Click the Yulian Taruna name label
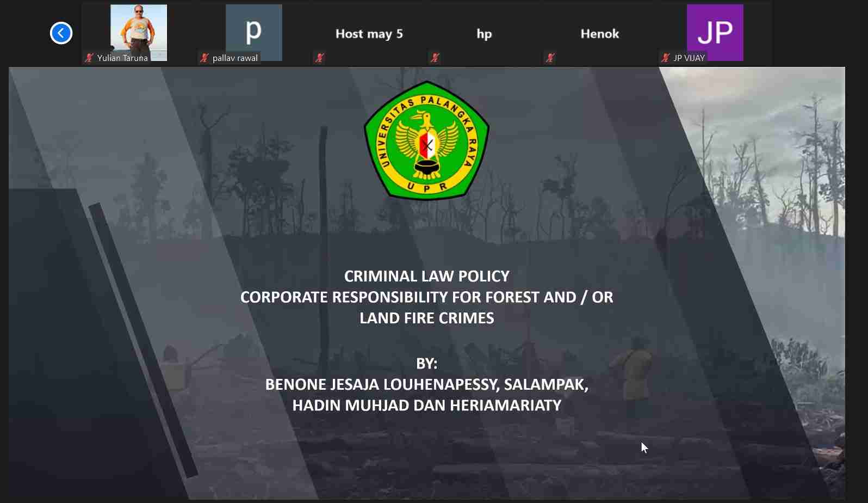This screenshot has width=868, height=503. pyautogui.click(x=122, y=58)
